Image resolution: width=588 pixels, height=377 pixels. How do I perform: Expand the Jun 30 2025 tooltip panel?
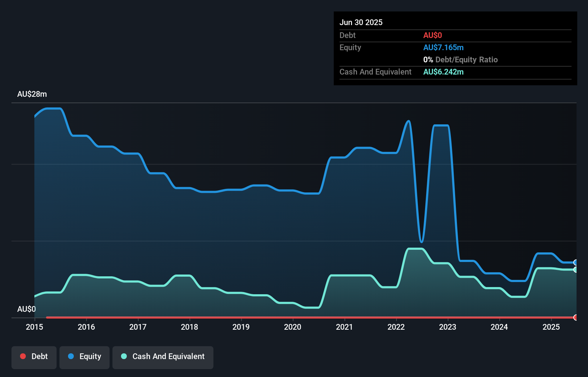coord(361,22)
